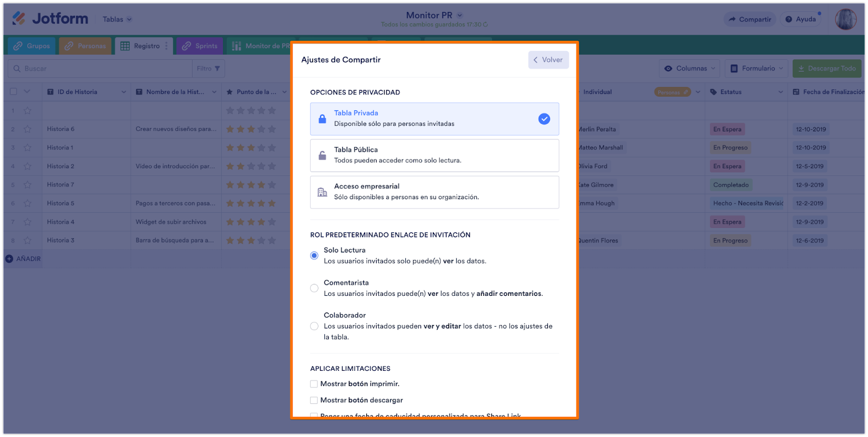Enable Mostrar botón imprimir
868x437 pixels.
click(314, 384)
